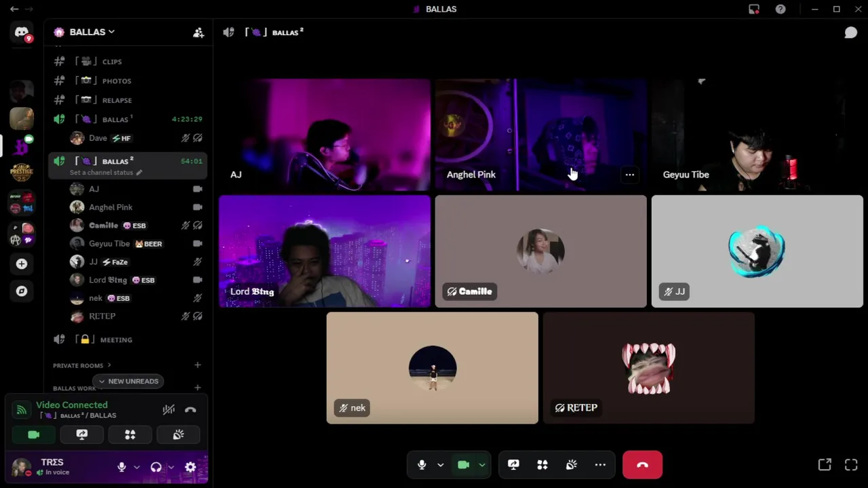Focus Geyuu Tibe's video tile
868x488 pixels.
[x=757, y=135]
